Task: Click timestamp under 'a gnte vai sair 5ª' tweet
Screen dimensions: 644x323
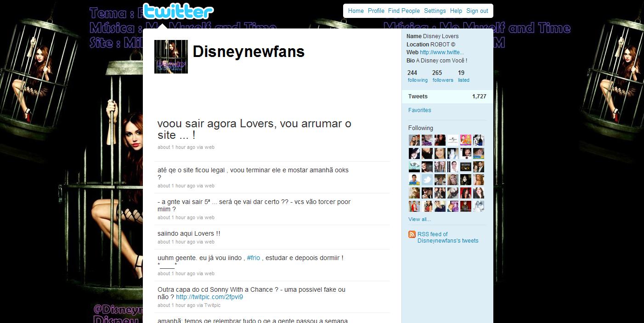Action: pyautogui.click(x=176, y=217)
